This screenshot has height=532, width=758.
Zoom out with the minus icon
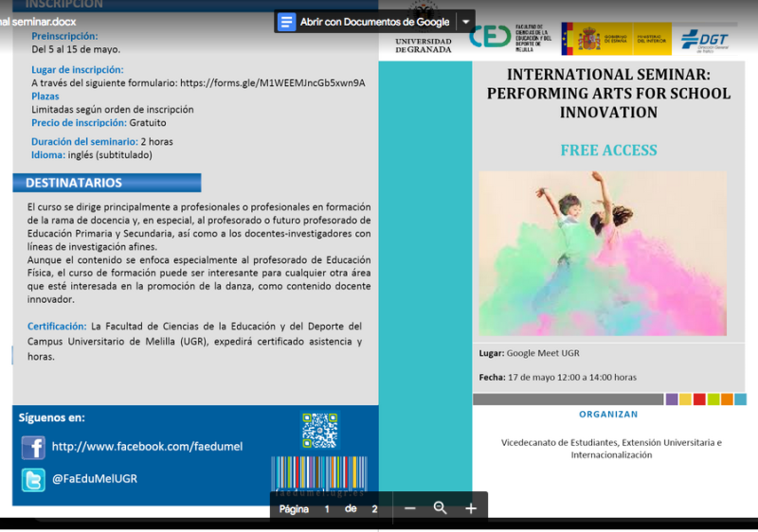(x=410, y=508)
